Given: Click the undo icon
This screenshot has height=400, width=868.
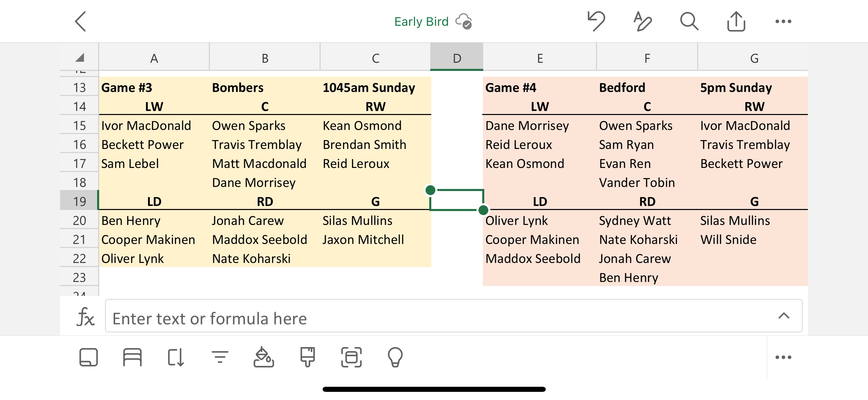Looking at the screenshot, I should tap(596, 21).
